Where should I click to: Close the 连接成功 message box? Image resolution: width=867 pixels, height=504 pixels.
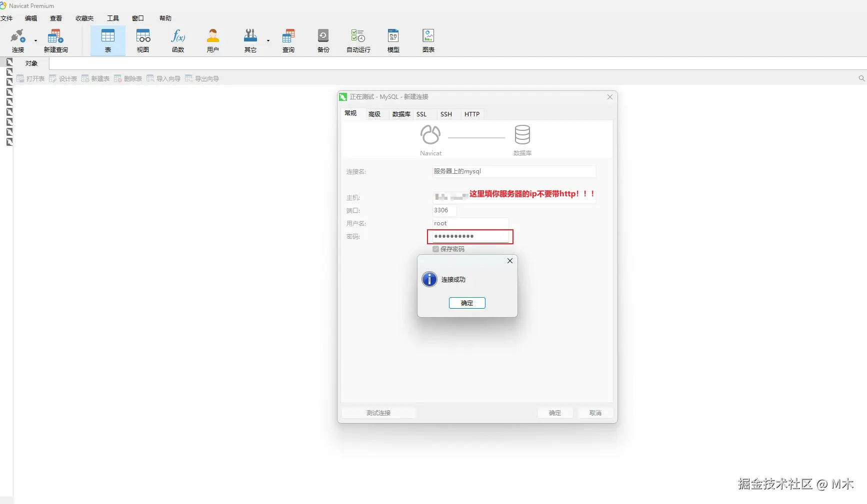pyautogui.click(x=510, y=261)
